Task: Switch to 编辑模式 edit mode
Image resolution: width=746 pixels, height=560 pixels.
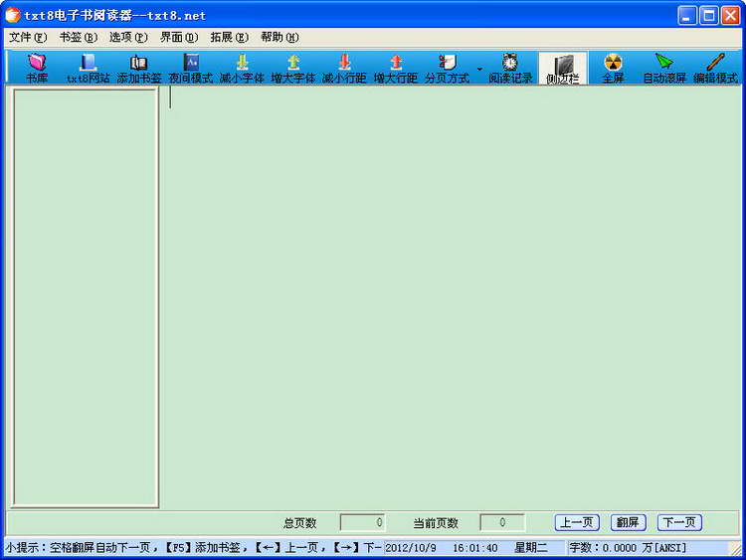Action: click(715, 68)
